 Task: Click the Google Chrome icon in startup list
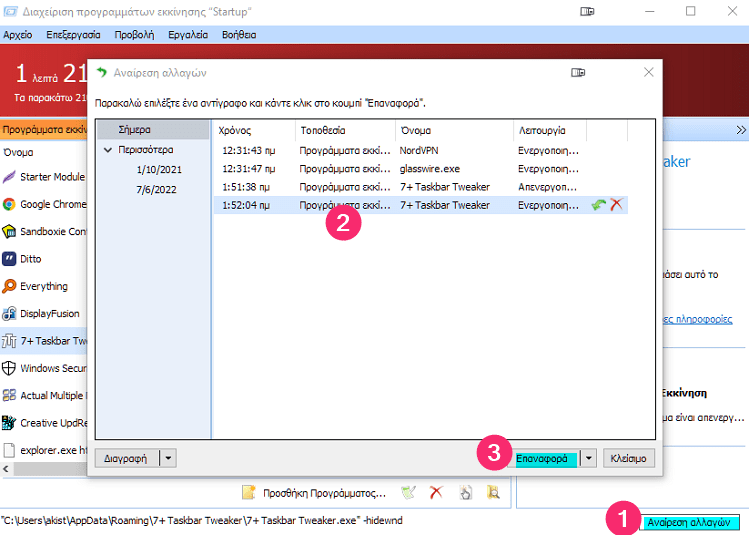pyautogui.click(x=9, y=204)
